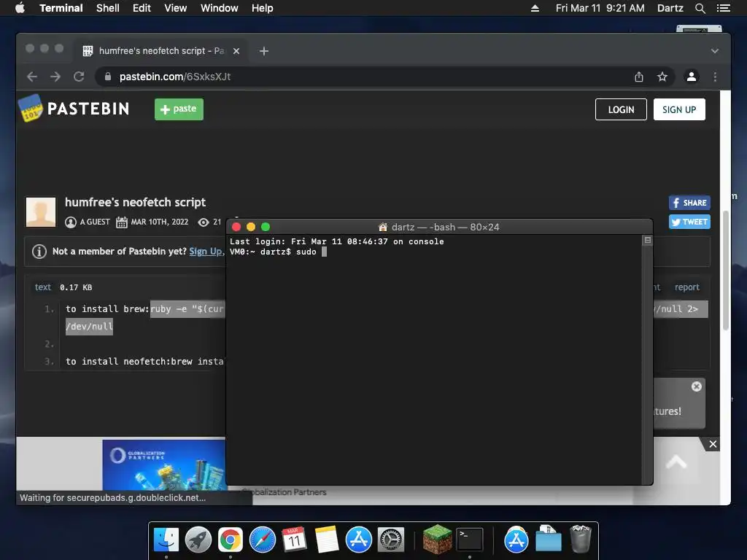Click the A GUEST author label
Image resolution: width=747 pixels, height=560 pixels.
pyautogui.click(x=95, y=222)
